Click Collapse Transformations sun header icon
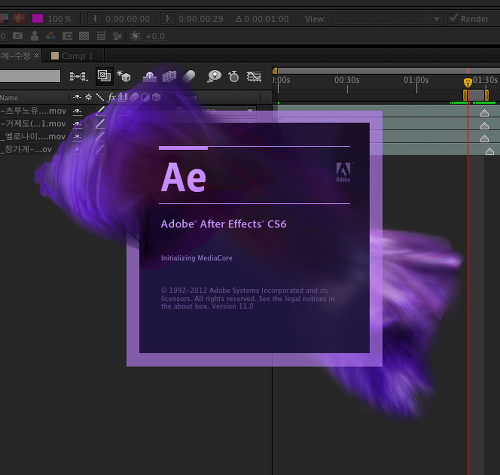This screenshot has width=500, height=475. tap(88, 97)
